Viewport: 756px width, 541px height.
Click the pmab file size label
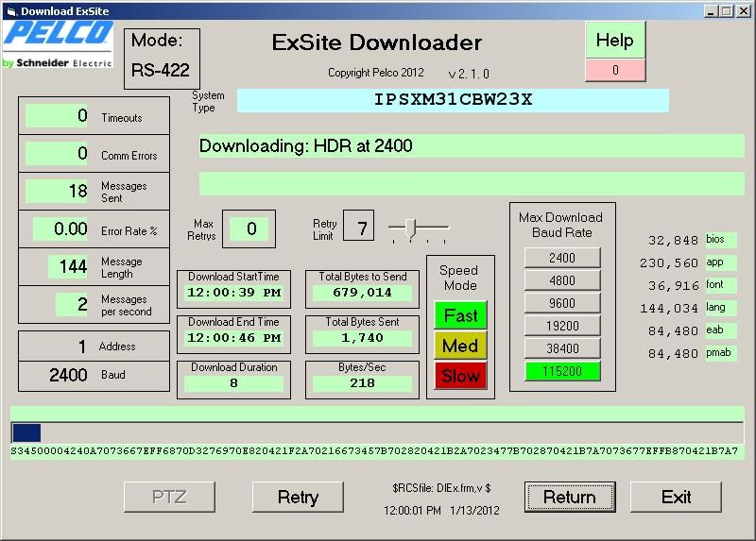coord(720,352)
